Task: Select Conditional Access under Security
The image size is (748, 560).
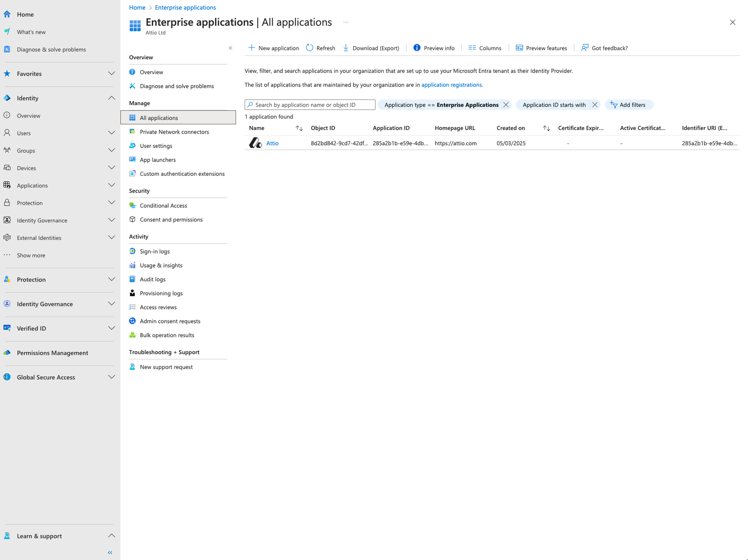Action: pyautogui.click(x=163, y=205)
